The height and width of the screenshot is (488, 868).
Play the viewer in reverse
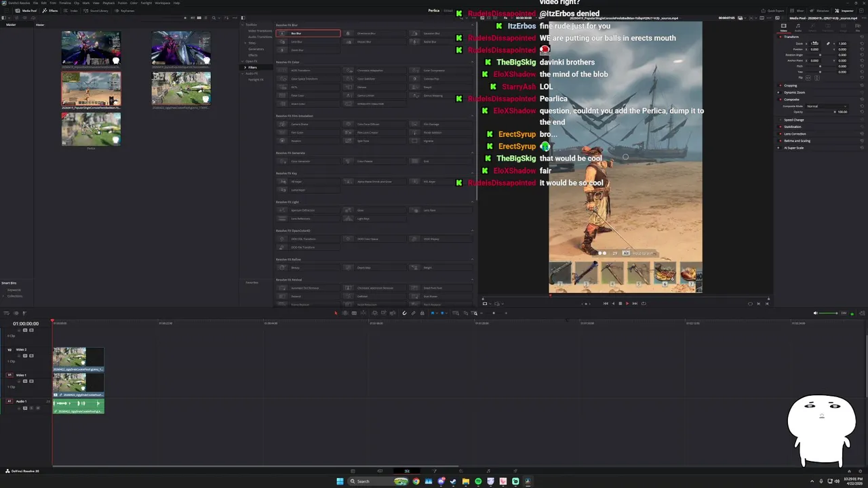coord(613,304)
